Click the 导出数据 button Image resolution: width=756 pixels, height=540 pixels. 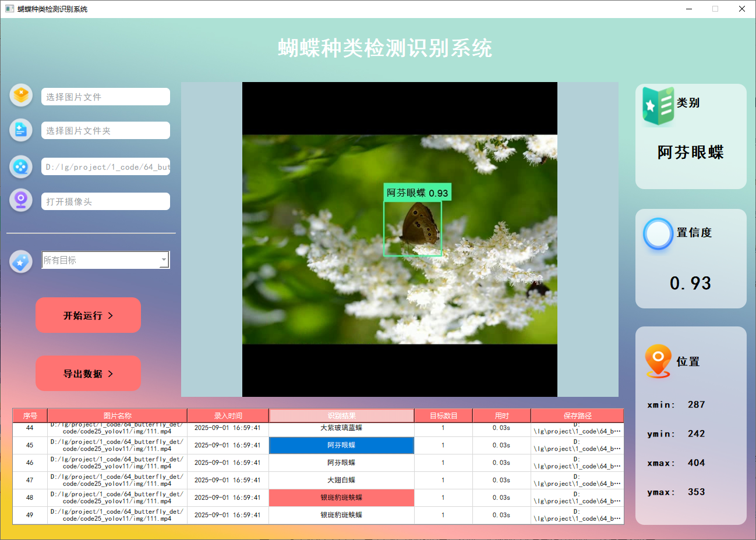pyautogui.click(x=88, y=374)
